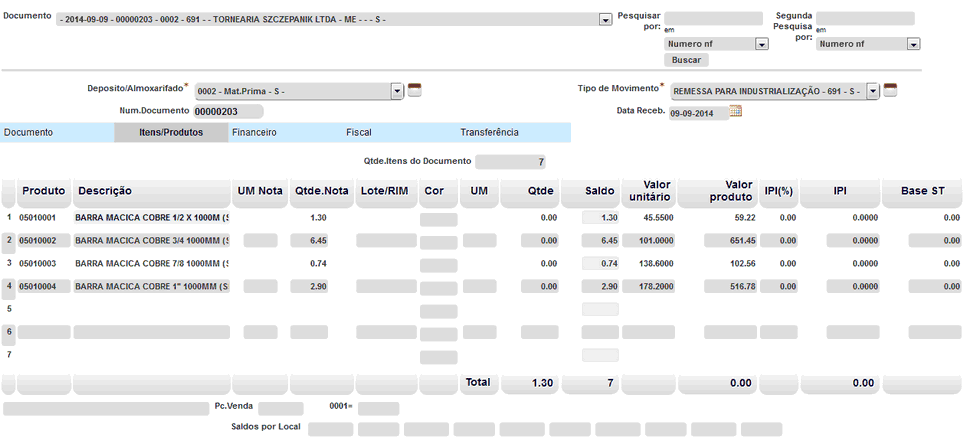Image resolution: width=964 pixels, height=441 pixels.
Task: Open the Data Receb. calendar picker
Action: 736,111
